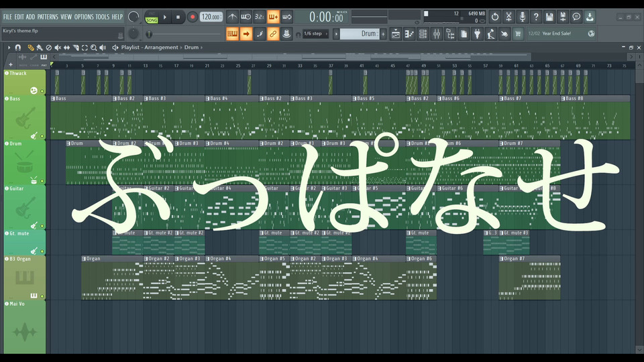Image resolution: width=644 pixels, height=362 pixels.
Task: Open the OPTIONS menu
Action: pyautogui.click(x=84, y=17)
